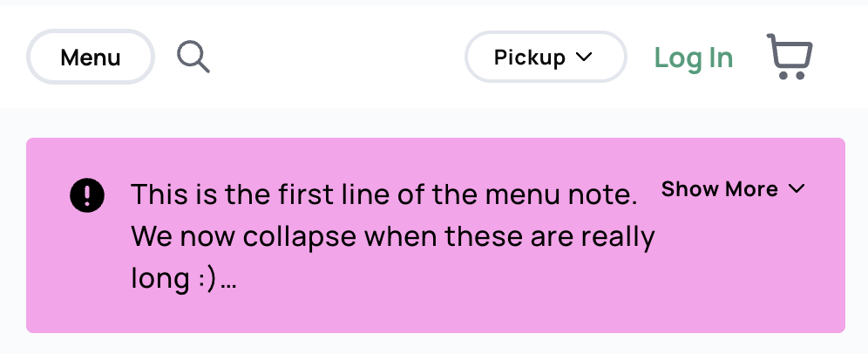Screen dimensions: 868x354
Task: Click the chevron beside Show More
Action: (x=796, y=189)
